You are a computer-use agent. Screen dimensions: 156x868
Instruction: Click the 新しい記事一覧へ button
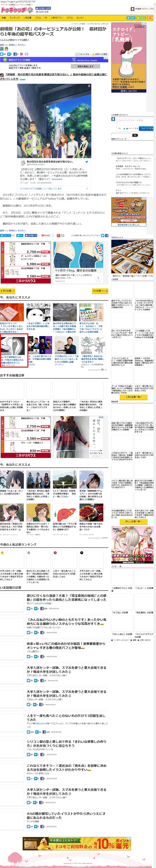click(x=134, y=521)
